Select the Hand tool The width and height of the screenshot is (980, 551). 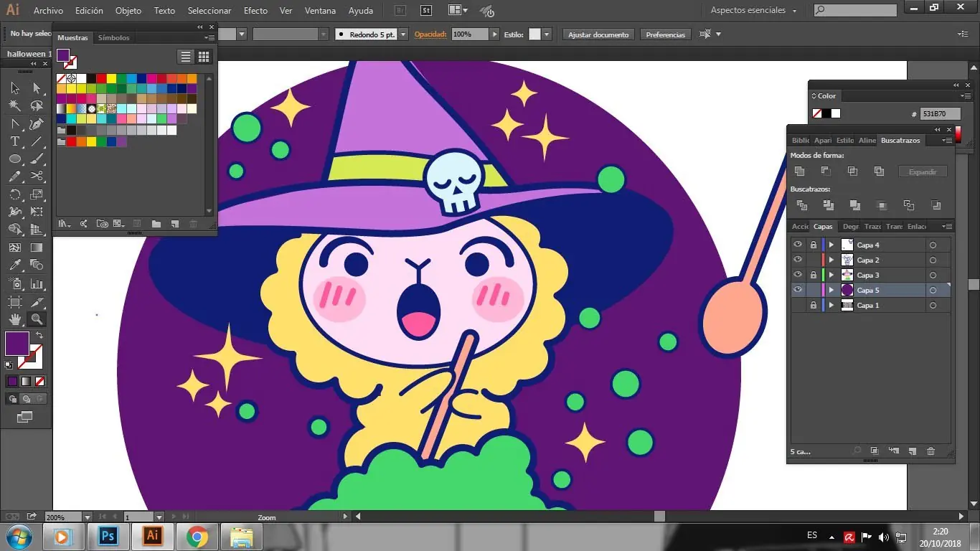(x=15, y=319)
